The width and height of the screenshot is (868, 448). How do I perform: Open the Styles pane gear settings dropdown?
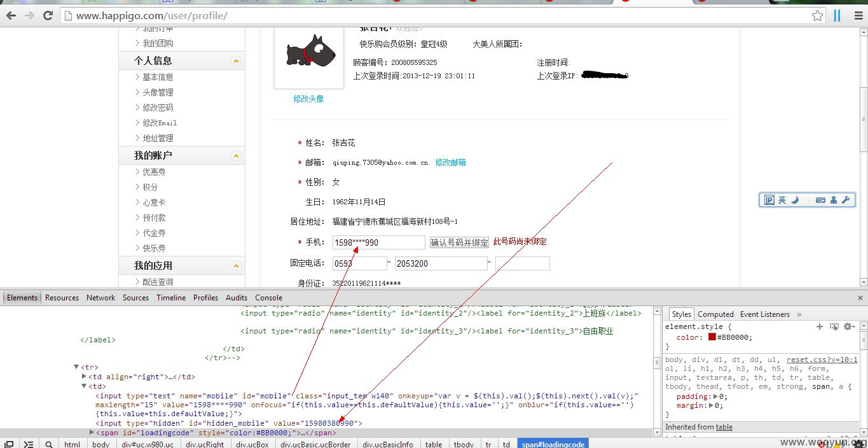[x=849, y=326]
